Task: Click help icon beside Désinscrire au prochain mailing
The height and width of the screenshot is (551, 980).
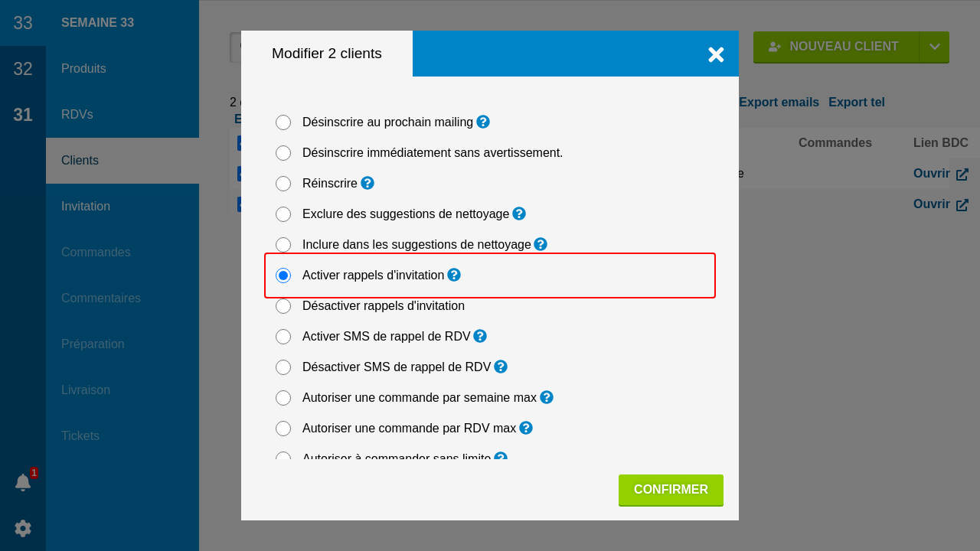Action: 483,122
